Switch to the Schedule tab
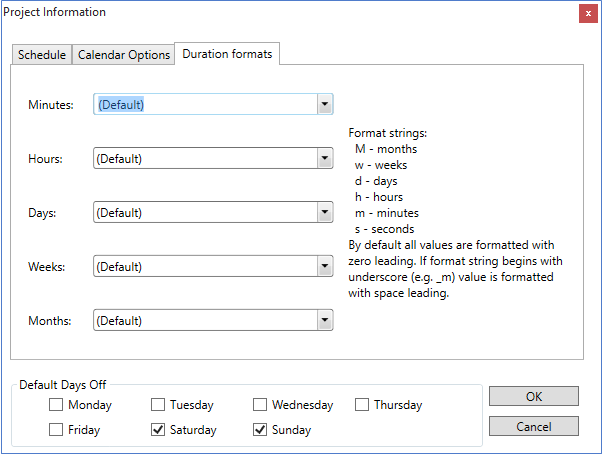This screenshot has height=455, width=603. click(x=42, y=55)
